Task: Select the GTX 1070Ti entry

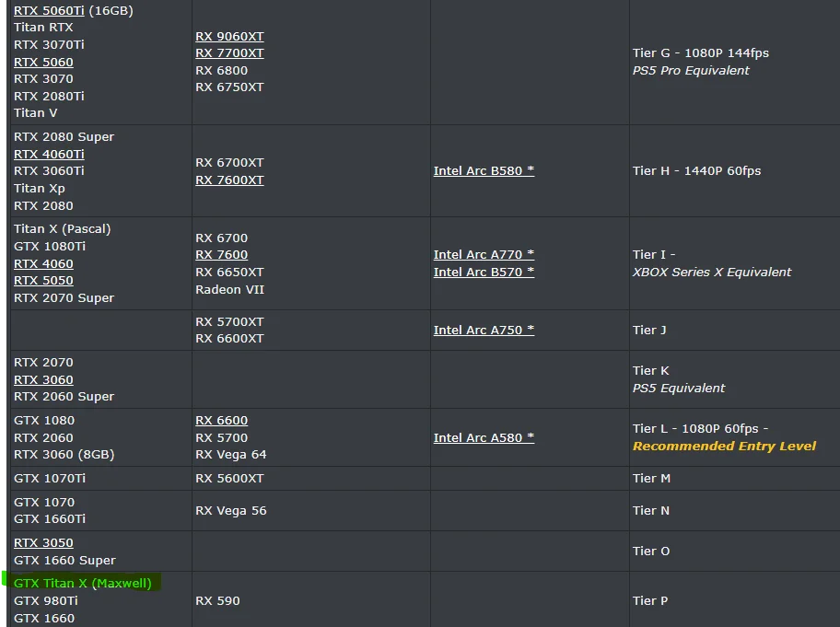Action: 50,479
